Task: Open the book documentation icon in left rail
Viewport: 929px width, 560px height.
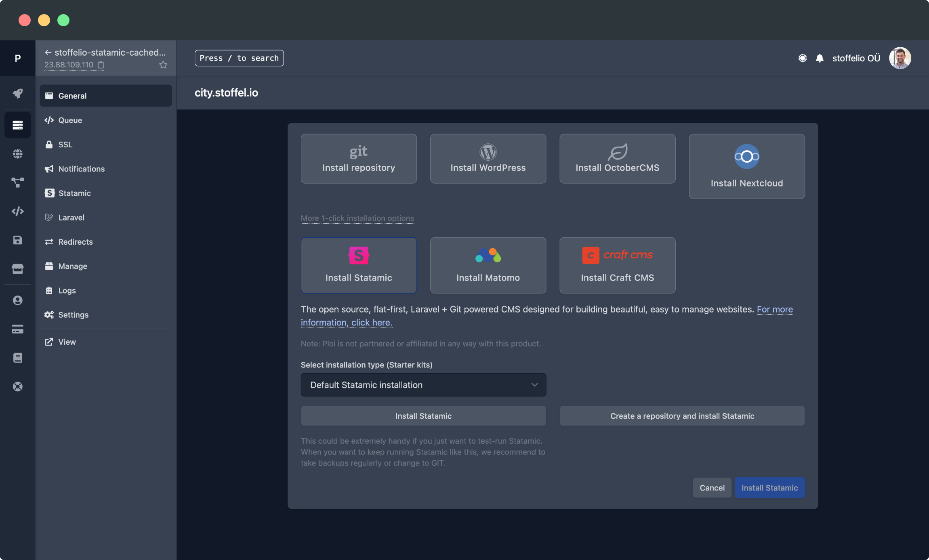Action: click(18, 358)
